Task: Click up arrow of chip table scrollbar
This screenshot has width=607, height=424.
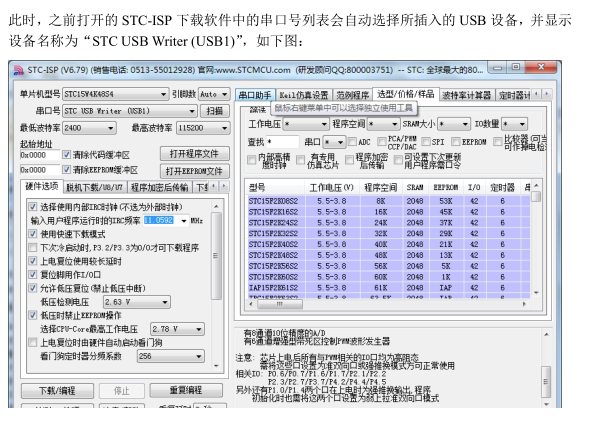Action: (x=536, y=185)
